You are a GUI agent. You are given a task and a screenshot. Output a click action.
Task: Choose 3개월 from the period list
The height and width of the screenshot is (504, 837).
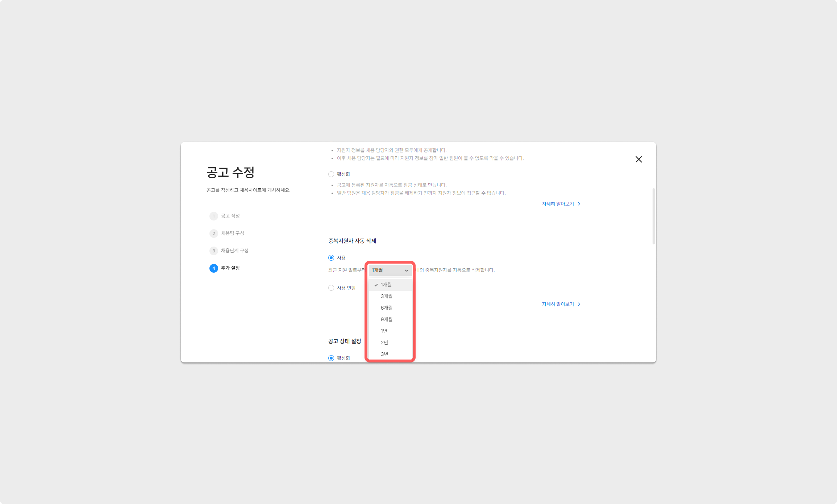click(x=387, y=296)
